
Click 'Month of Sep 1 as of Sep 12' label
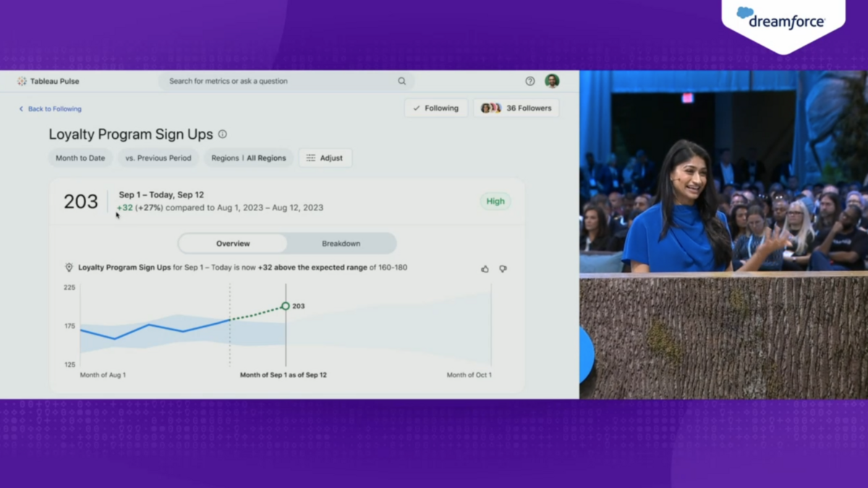(x=283, y=375)
